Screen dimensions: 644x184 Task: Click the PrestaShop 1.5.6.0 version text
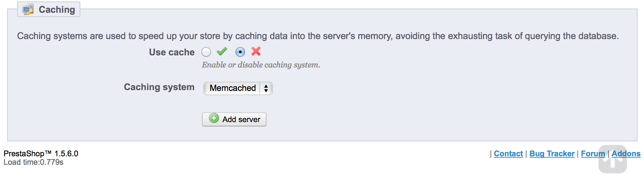pos(41,153)
